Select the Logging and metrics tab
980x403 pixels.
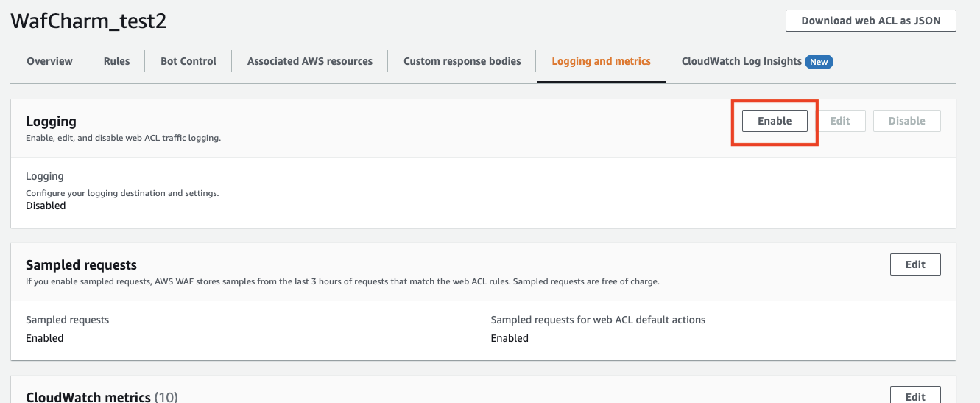pos(601,61)
